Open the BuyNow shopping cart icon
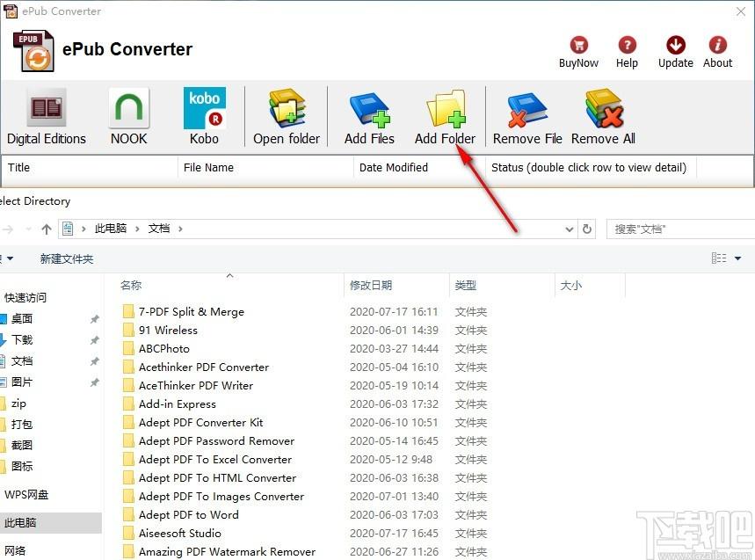The height and width of the screenshot is (560, 755). coord(578,46)
